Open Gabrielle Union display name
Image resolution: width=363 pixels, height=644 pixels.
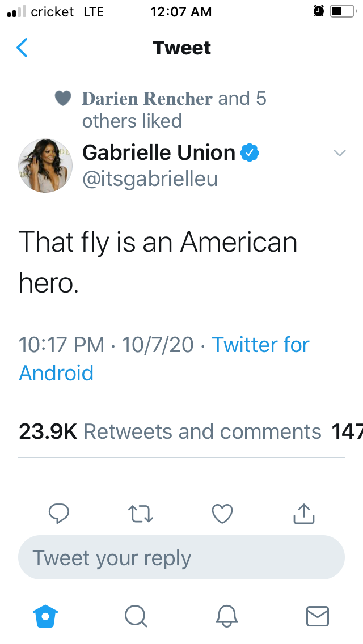click(158, 152)
